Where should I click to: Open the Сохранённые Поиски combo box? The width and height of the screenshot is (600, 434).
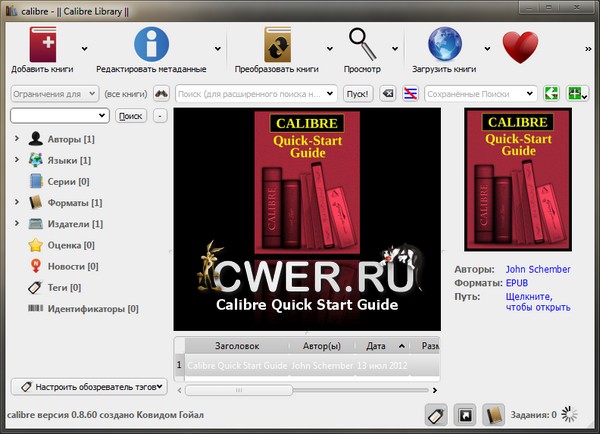pyautogui.click(x=480, y=94)
